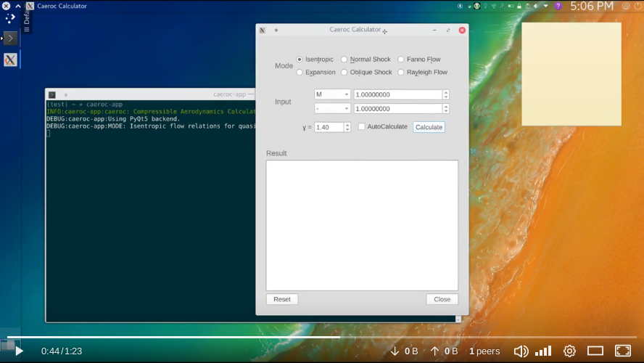Click the gamma value stepper arrows
This screenshot has height=363, width=644.
347,127
